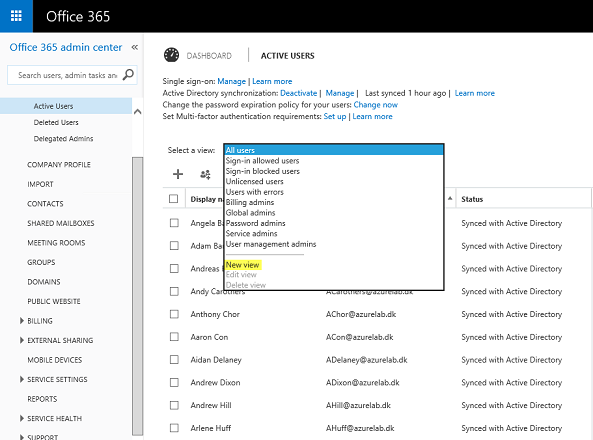Click Manage link for single sign-on
Viewport: 593px width, 440px height.
tap(231, 81)
